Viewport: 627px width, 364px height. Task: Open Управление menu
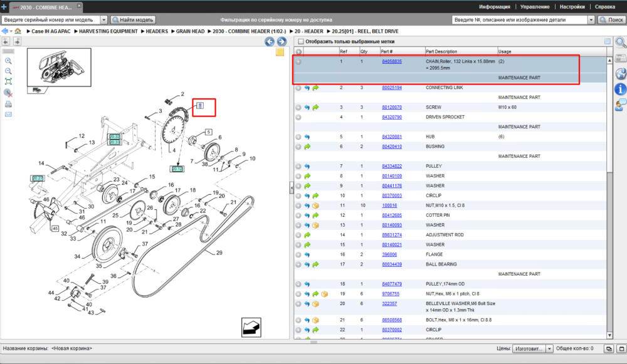(x=535, y=7)
